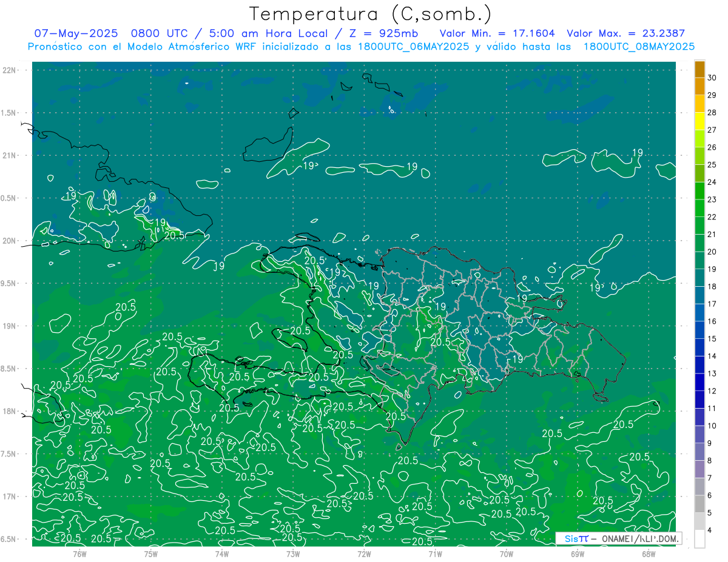
Task: Click the colorbar label "8"
Action: pyautogui.click(x=710, y=461)
